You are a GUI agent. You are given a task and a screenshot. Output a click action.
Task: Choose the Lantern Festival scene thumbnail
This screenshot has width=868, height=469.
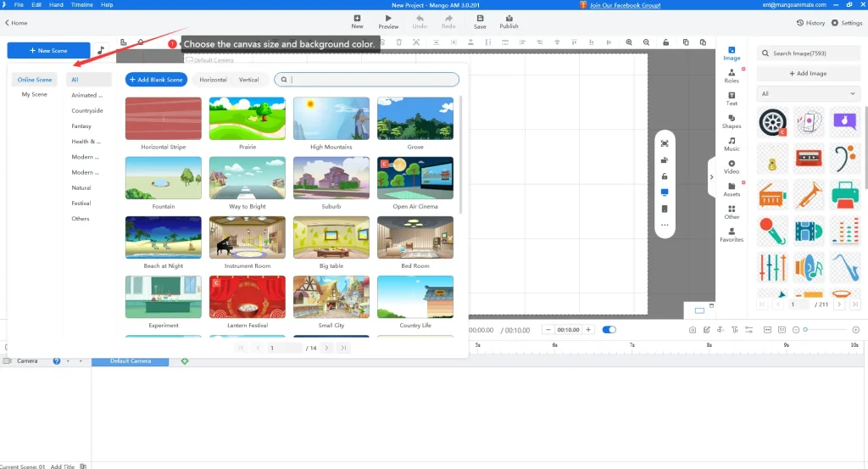click(x=248, y=297)
